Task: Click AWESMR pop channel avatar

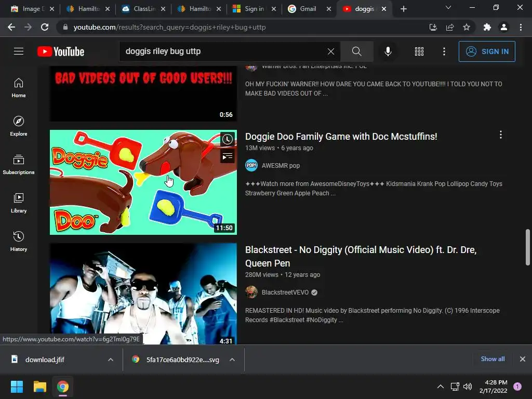Action: (251, 166)
